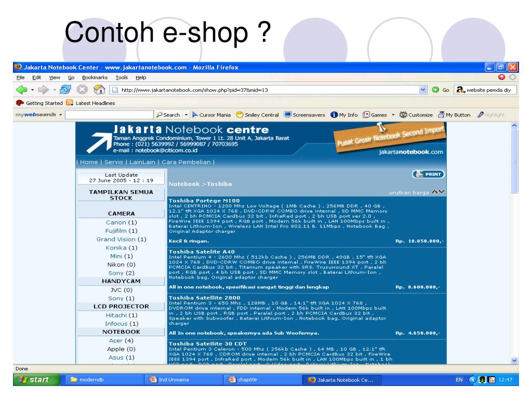Switch to chap09r taskbar presentation
The height and width of the screenshot is (399, 532).
coord(263,380)
